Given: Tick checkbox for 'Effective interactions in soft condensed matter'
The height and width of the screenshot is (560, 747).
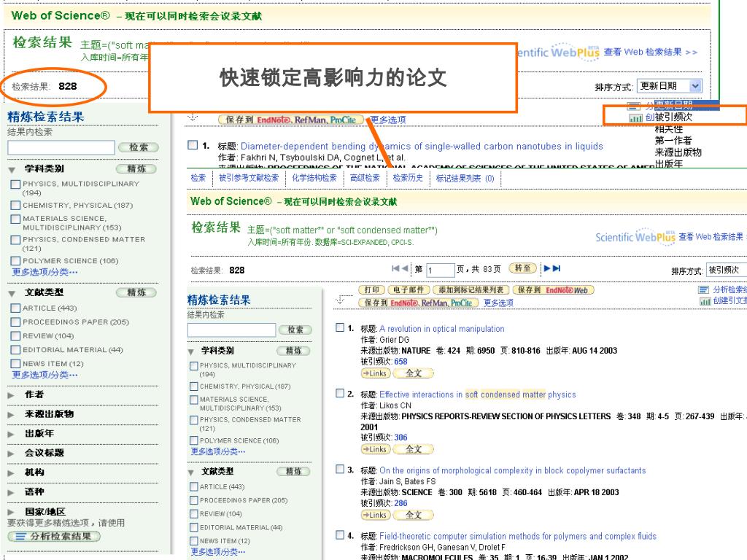Looking at the screenshot, I should point(340,394).
